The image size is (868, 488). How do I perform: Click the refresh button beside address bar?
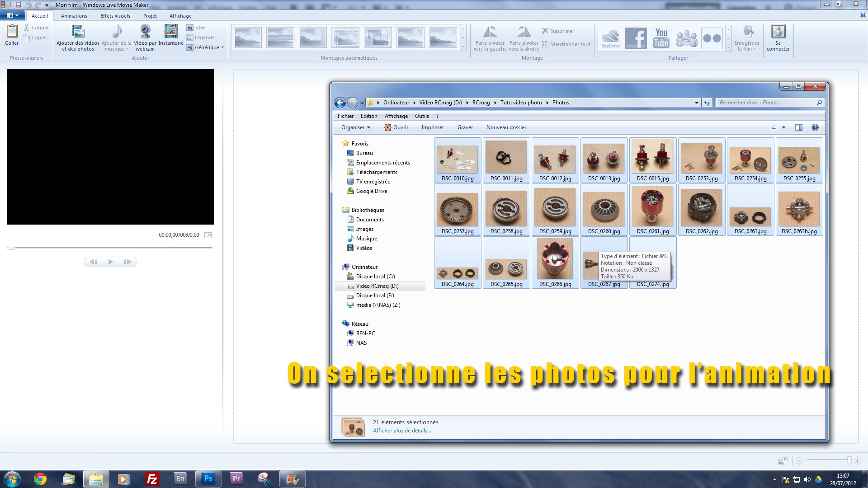coord(707,103)
